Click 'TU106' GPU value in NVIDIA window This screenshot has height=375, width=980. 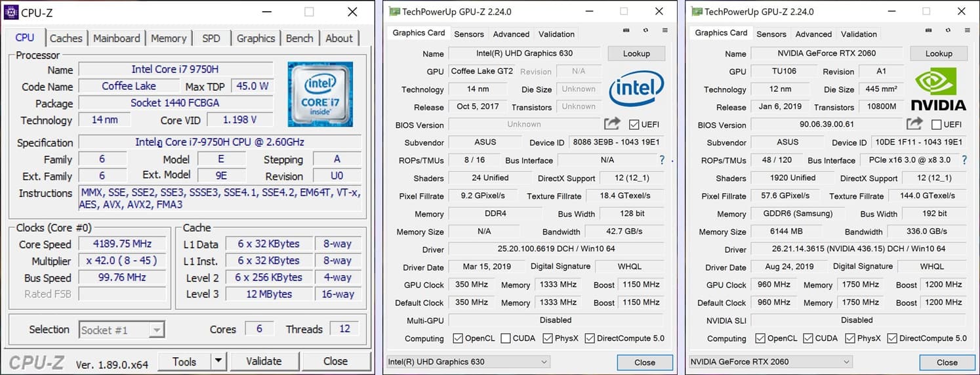(784, 72)
